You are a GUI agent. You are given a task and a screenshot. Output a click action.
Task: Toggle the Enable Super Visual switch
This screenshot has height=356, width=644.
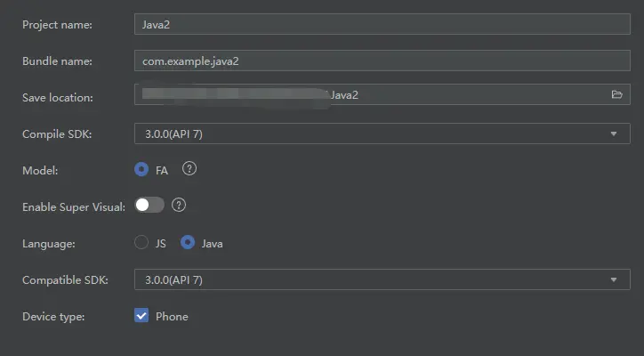click(149, 206)
